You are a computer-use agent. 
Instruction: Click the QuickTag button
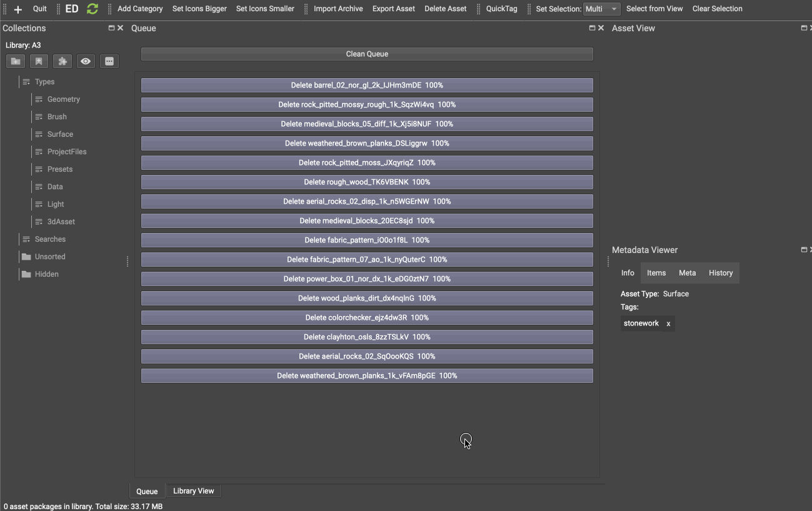[x=502, y=9]
